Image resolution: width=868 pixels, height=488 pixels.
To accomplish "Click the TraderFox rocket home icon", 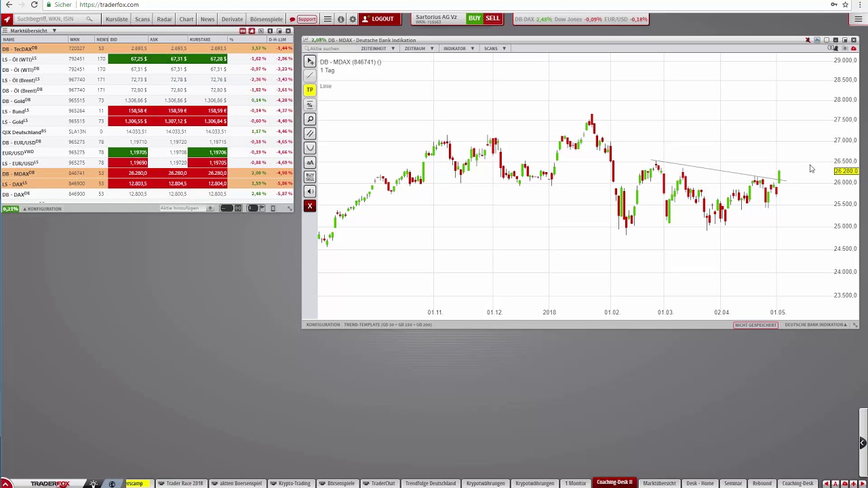I will coord(7,19).
